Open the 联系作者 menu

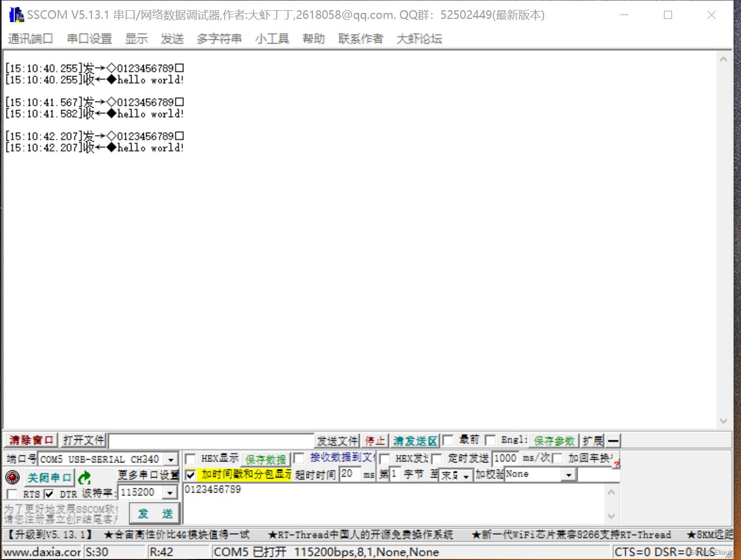pos(361,39)
